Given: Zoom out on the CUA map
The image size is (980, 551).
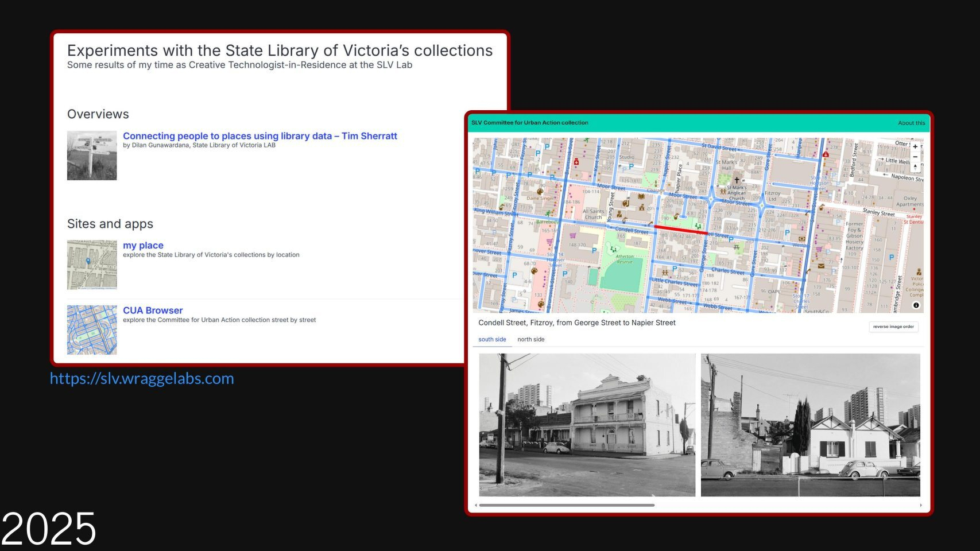Looking at the screenshot, I should 915,157.
